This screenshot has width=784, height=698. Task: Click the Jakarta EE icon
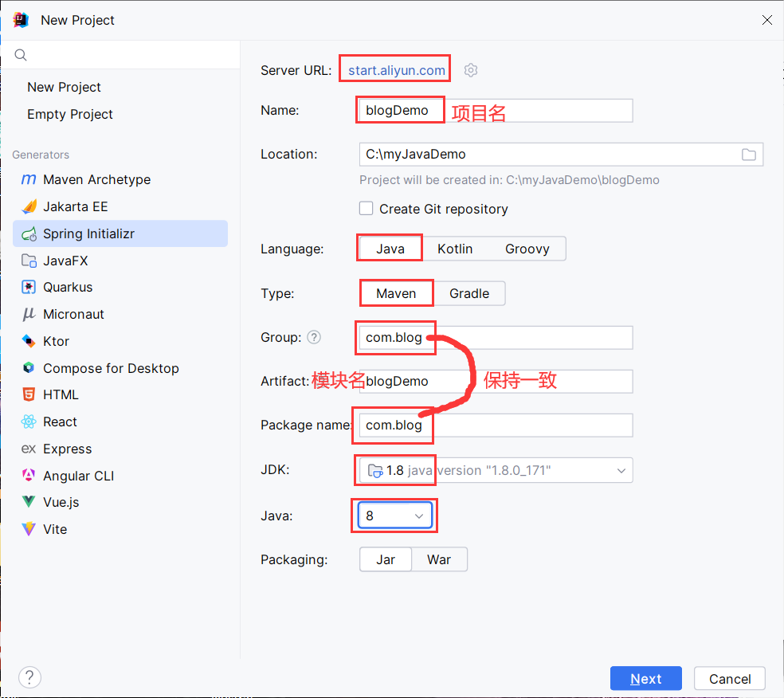click(x=29, y=206)
